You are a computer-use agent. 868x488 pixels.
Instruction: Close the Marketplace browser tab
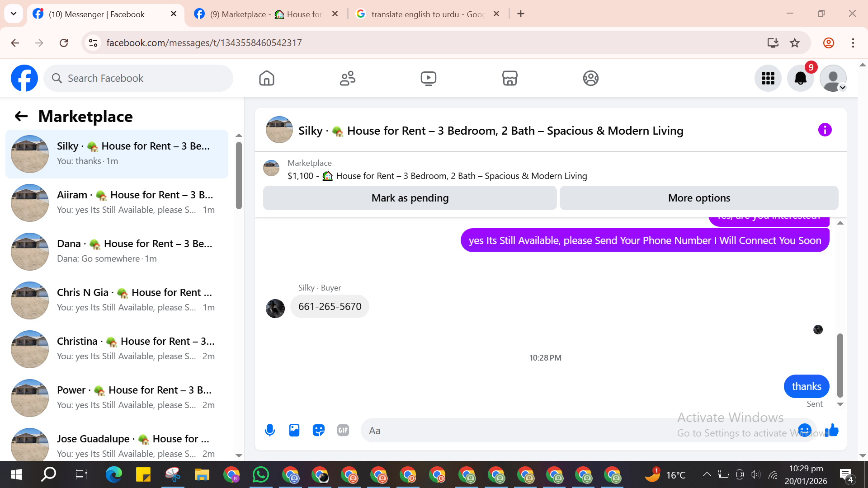(335, 14)
